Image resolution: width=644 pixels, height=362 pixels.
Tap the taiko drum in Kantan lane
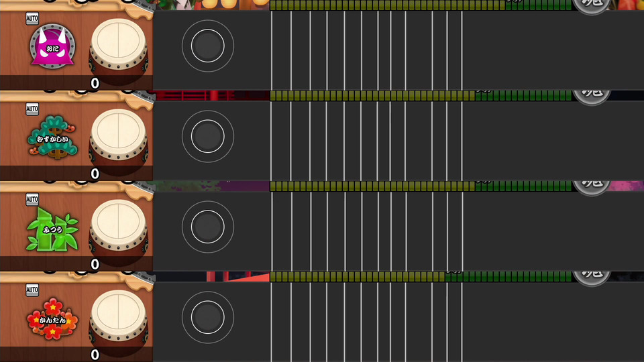pyautogui.click(x=118, y=321)
